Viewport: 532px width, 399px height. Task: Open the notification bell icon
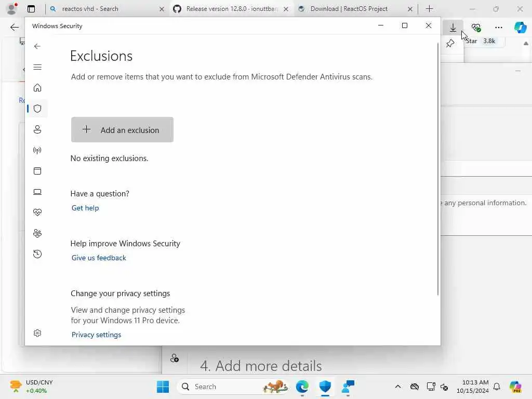[497, 387]
